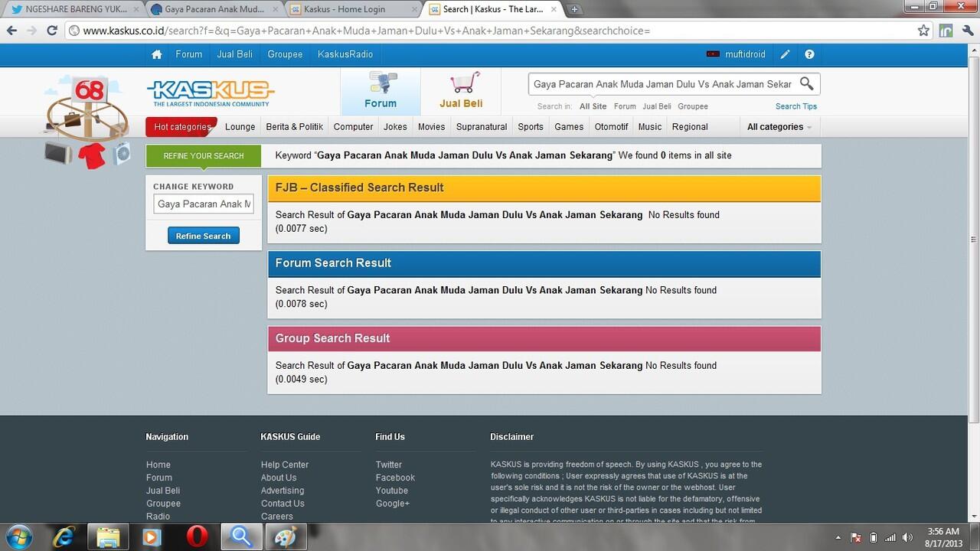Viewport: 980px width, 551px height.
Task: Close the Kaskus - Home Login tab
Action: [414, 9]
